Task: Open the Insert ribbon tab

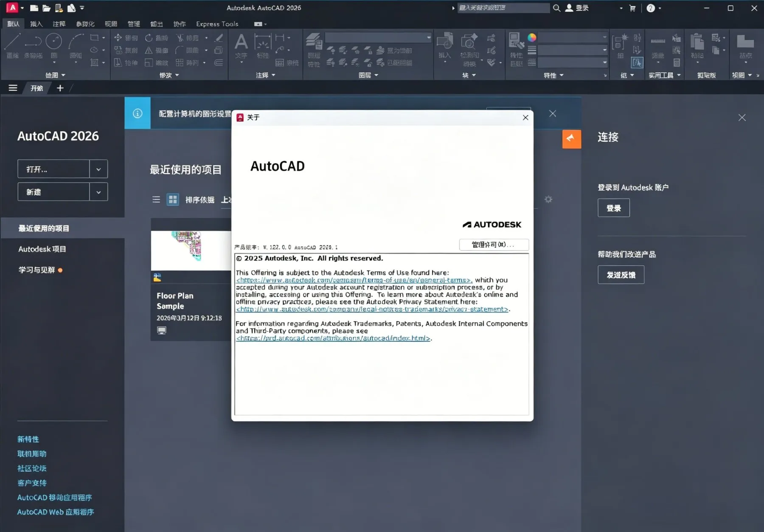Action: click(x=37, y=24)
